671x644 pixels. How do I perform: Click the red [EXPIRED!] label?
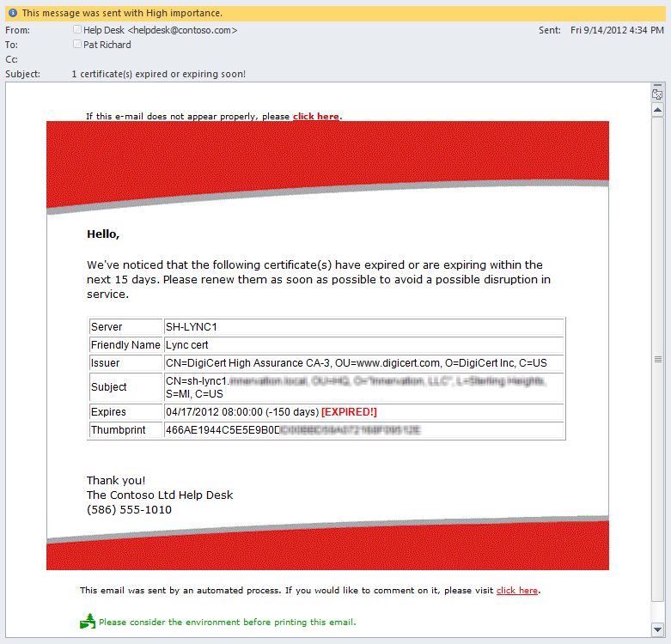coord(349,412)
